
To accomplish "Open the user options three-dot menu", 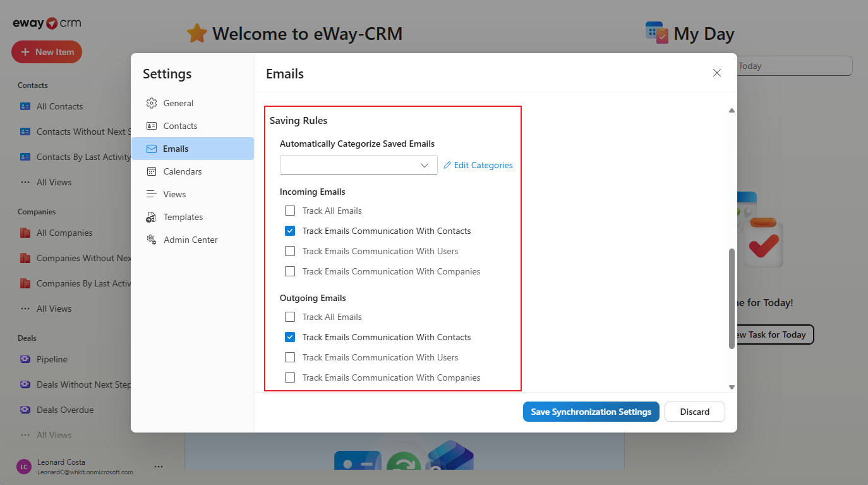I will tap(159, 467).
